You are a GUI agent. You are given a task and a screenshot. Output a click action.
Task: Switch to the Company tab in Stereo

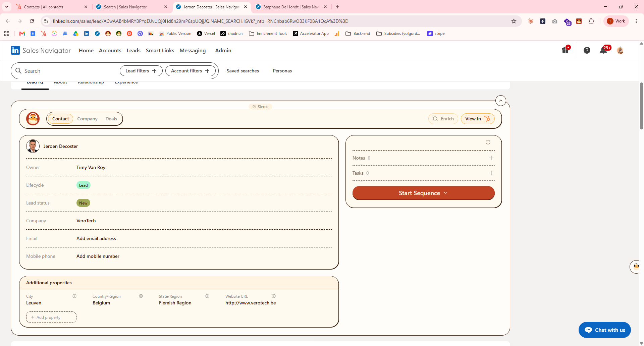(x=87, y=119)
